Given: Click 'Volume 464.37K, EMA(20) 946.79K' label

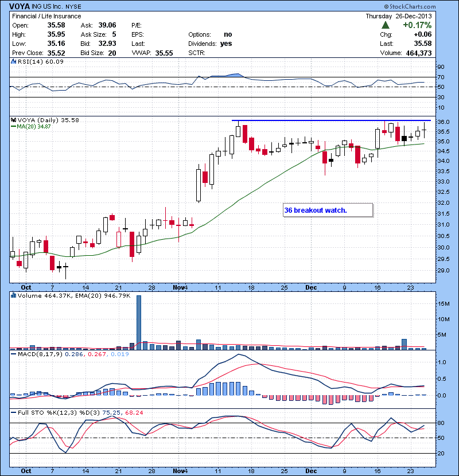Looking at the screenshot, I should pyautogui.click(x=74, y=295).
